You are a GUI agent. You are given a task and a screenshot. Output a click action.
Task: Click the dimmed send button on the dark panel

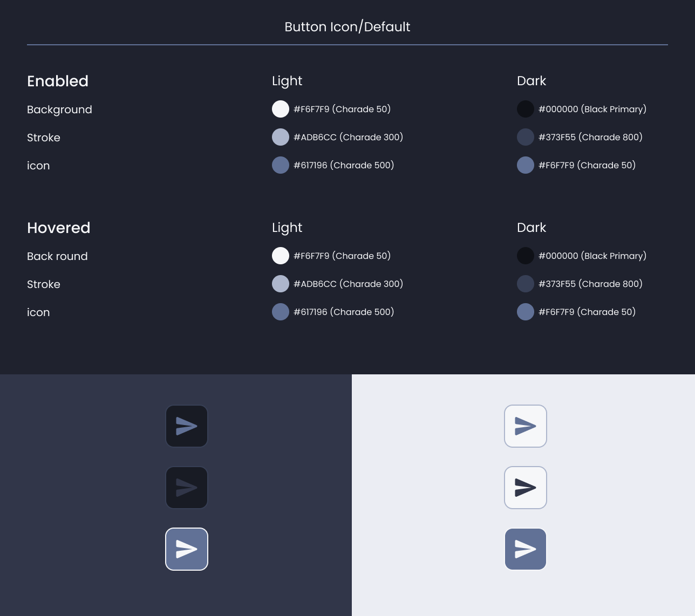click(x=187, y=488)
